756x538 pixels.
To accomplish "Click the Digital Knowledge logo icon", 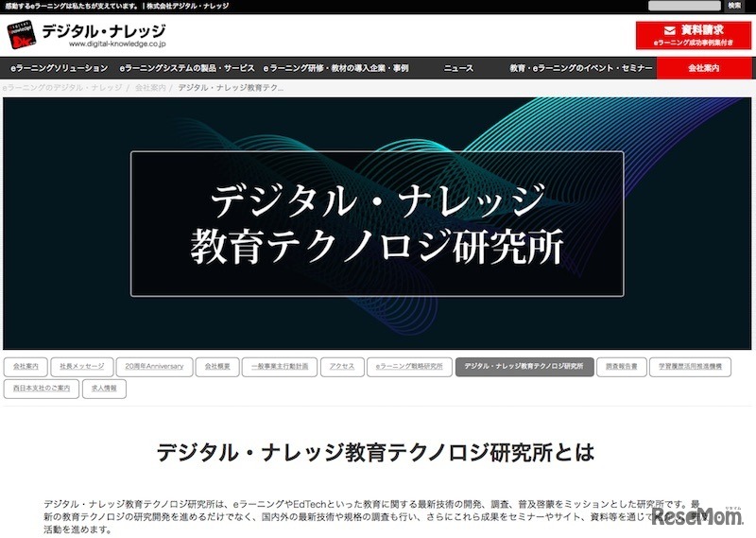I will tap(21, 35).
